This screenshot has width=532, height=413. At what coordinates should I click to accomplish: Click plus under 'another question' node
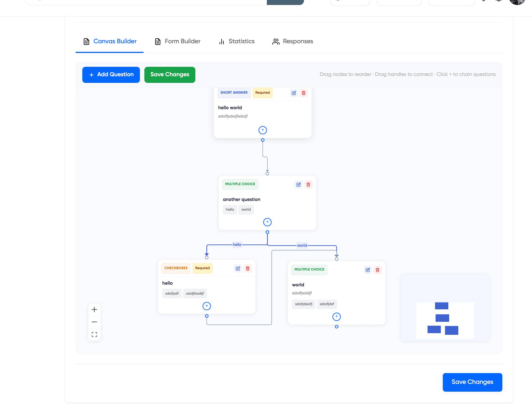[x=267, y=222]
